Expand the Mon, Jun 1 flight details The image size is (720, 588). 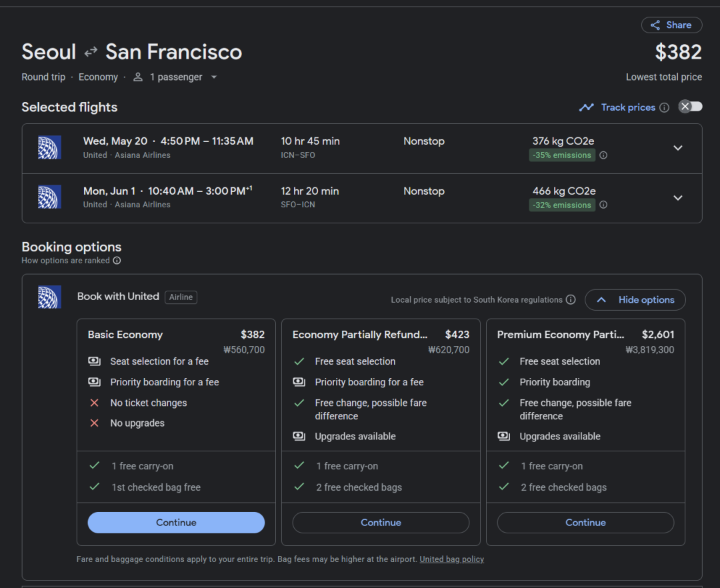(x=677, y=198)
